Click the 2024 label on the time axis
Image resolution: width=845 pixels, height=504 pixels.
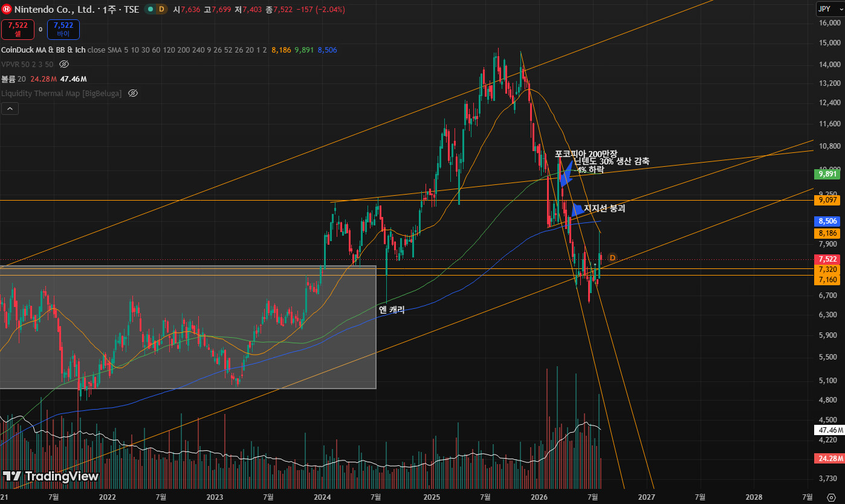tap(323, 497)
